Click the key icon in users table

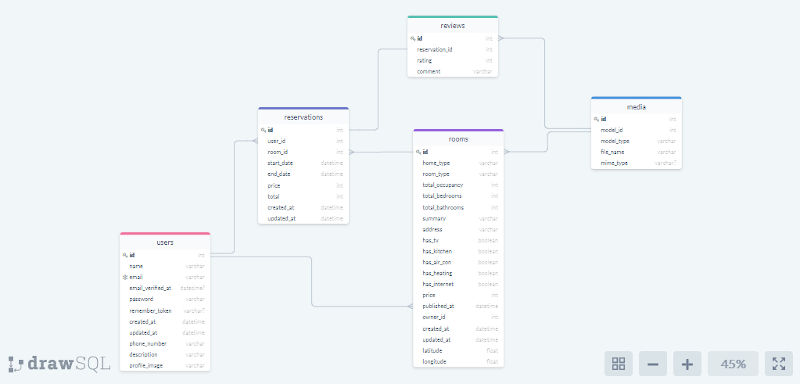coord(125,255)
